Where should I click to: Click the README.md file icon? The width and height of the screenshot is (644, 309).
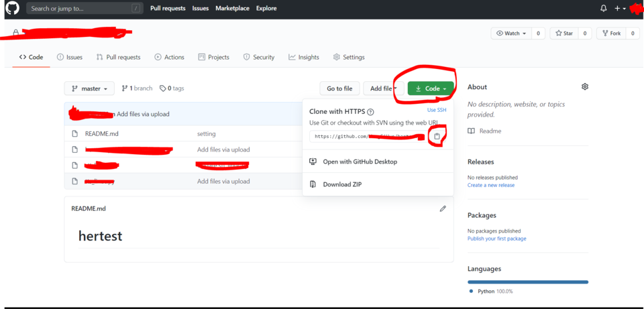click(74, 134)
